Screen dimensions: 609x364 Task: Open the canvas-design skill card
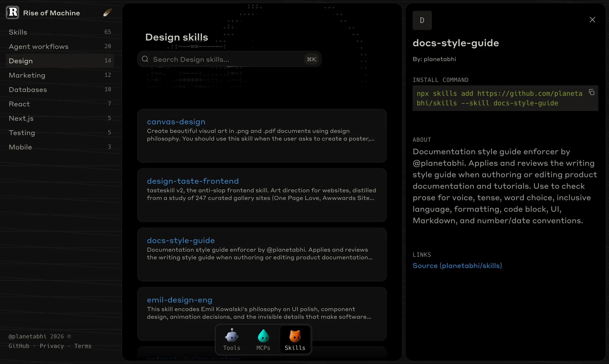pyautogui.click(x=262, y=136)
